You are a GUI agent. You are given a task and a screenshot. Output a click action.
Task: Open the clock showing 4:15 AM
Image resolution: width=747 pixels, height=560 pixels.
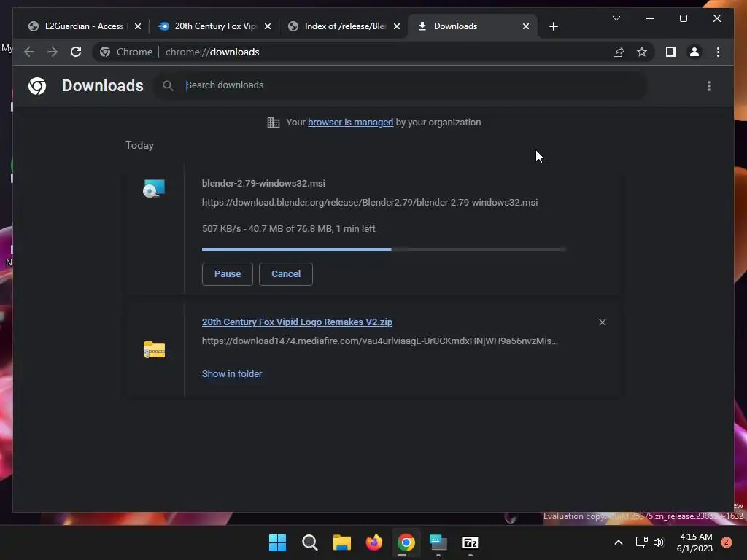coord(694,542)
